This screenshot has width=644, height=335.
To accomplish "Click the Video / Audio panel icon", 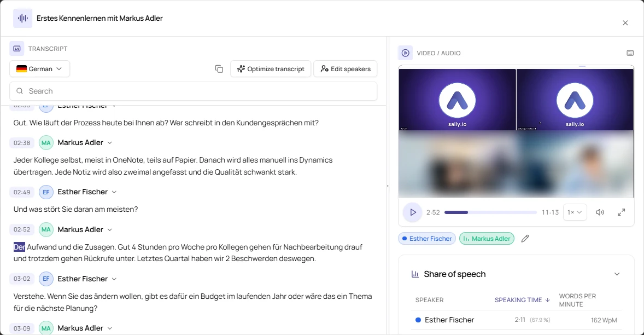I will pos(406,53).
